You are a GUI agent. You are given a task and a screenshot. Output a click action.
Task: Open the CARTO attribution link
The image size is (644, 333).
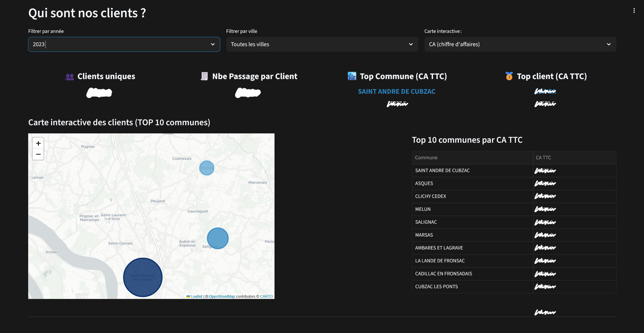point(266,297)
